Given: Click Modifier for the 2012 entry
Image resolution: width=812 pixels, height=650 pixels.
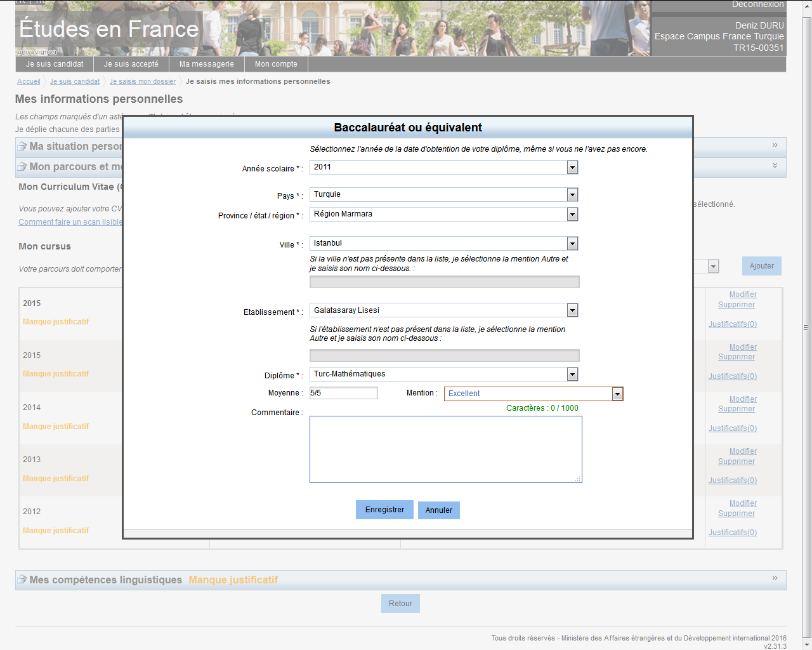Looking at the screenshot, I should tap(743, 503).
